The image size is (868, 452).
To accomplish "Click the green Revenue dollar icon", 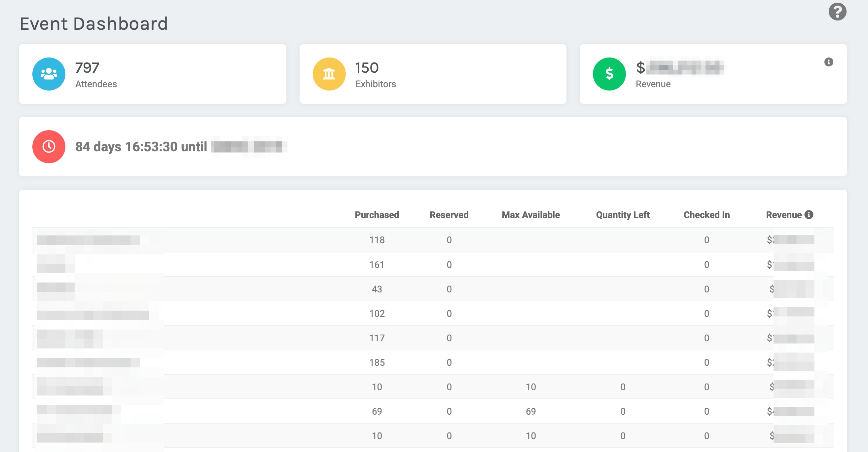I will (609, 74).
